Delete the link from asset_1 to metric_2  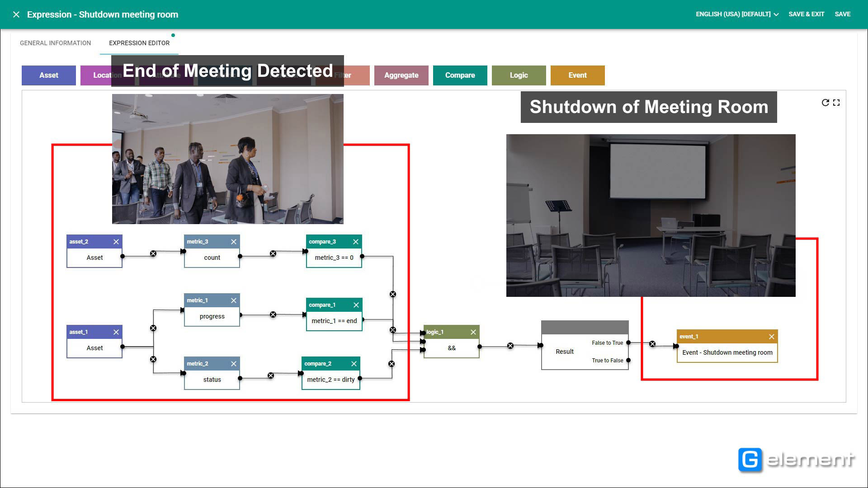coord(153,359)
